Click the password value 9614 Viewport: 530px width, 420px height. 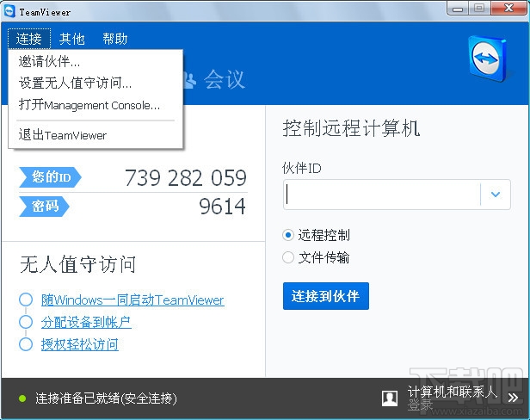point(222,207)
